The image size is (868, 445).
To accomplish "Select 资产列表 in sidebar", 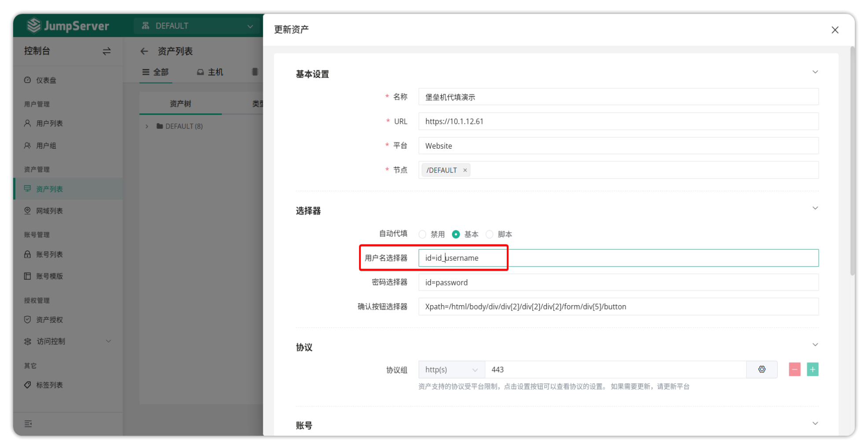I will (x=68, y=189).
